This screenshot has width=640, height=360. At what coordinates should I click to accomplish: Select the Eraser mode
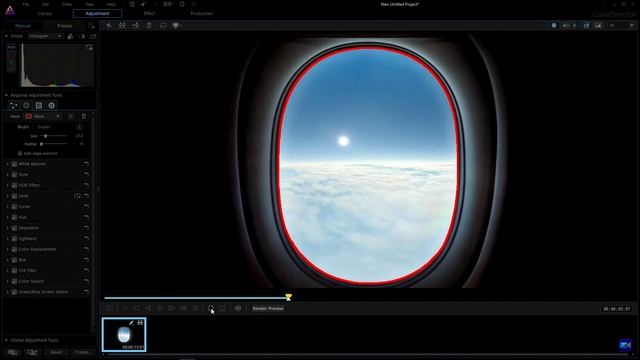click(44, 127)
